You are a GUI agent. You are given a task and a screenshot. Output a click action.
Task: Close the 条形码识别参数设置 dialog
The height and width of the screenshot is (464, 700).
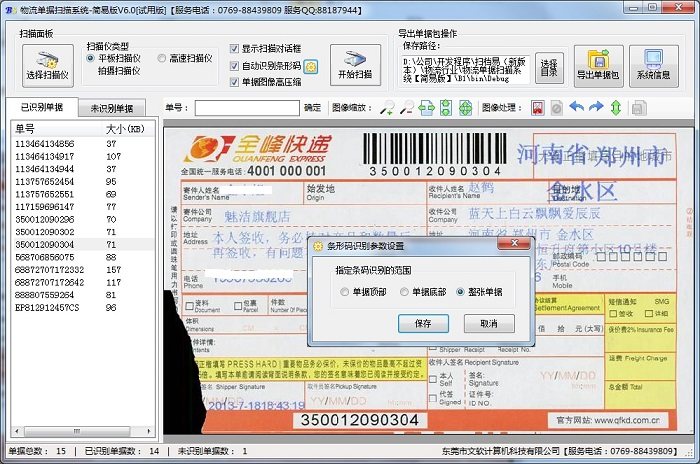(514, 243)
